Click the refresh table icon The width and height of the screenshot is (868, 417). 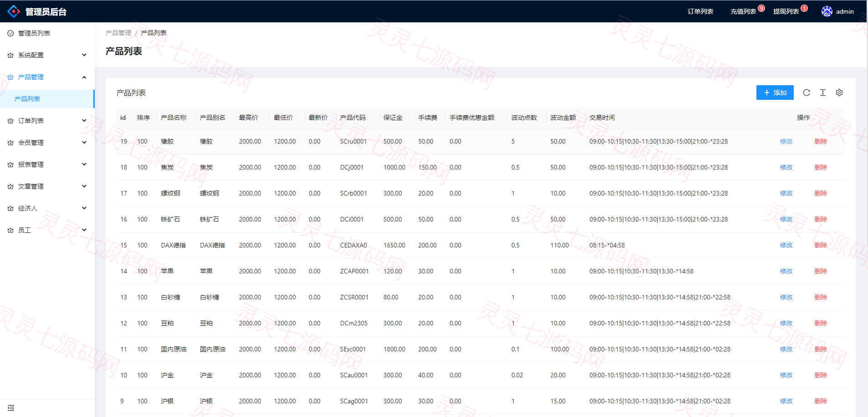coord(807,93)
